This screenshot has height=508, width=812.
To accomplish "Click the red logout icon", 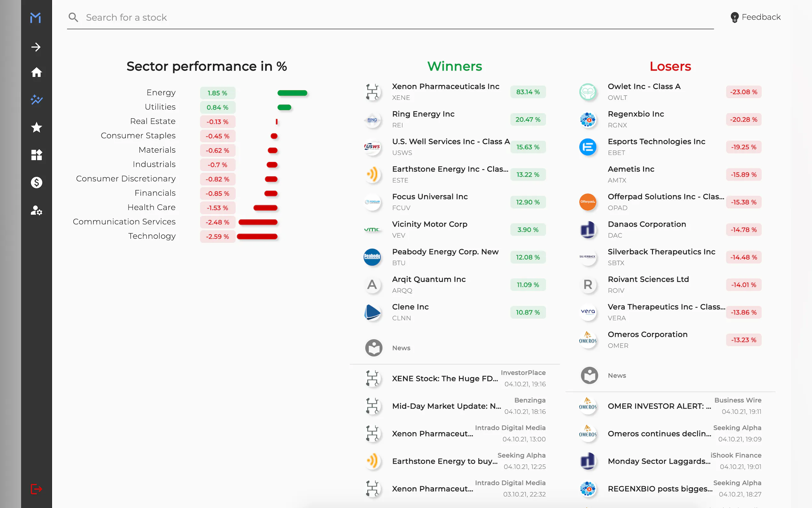I will point(36,489).
